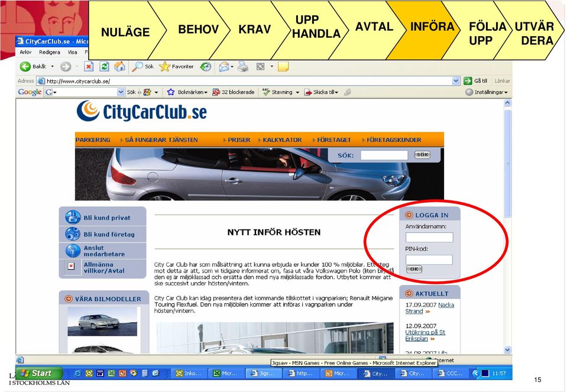Image resolution: width=567 pixels, height=392 pixels.
Task: Expand the Bakåt back history dropdown arrow
Action: click(52, 67)
